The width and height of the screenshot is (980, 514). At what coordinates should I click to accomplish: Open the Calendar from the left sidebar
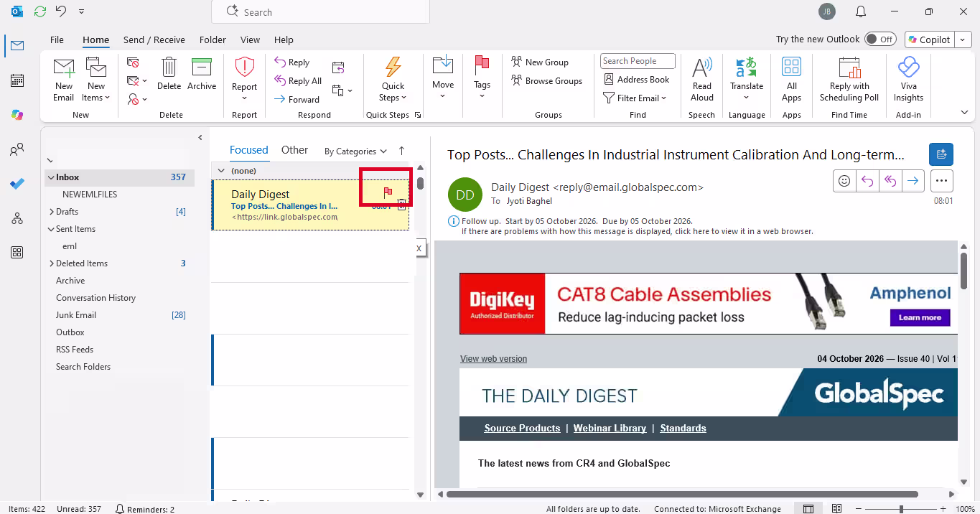click(x=17, y=80)
